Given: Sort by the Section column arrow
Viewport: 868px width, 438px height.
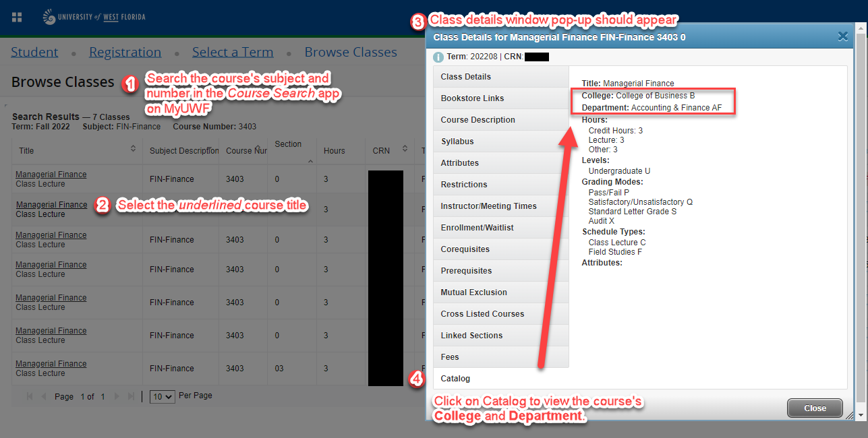Looking at the screenshot, I should coord(310,162).
